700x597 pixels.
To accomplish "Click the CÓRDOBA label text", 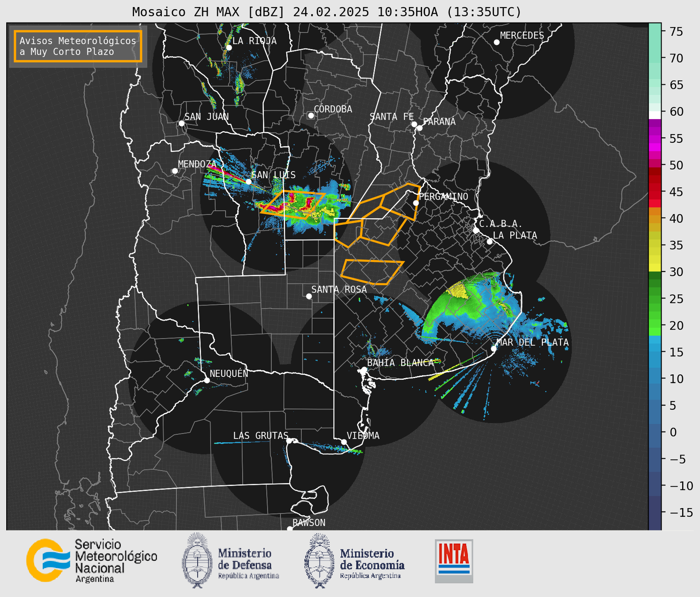I will point(333,109).
